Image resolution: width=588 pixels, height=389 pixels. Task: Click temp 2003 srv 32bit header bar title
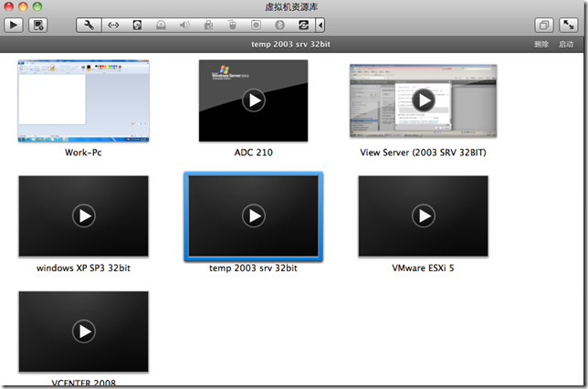[x=290, y=44]
